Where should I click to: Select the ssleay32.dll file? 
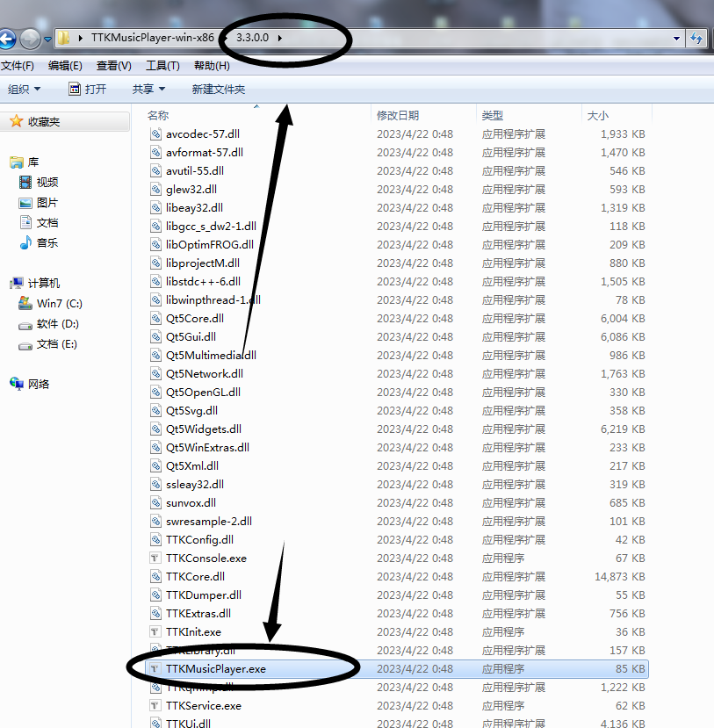(194, 485)
